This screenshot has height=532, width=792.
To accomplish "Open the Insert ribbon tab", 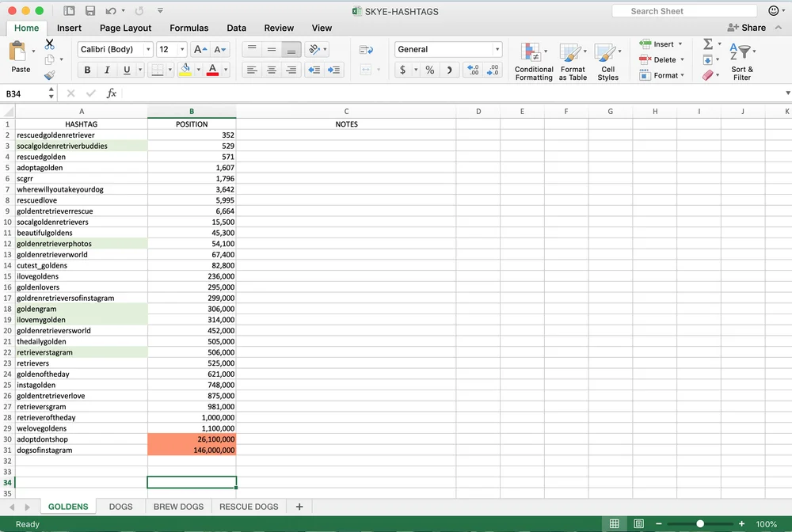I will pos(69,28).
